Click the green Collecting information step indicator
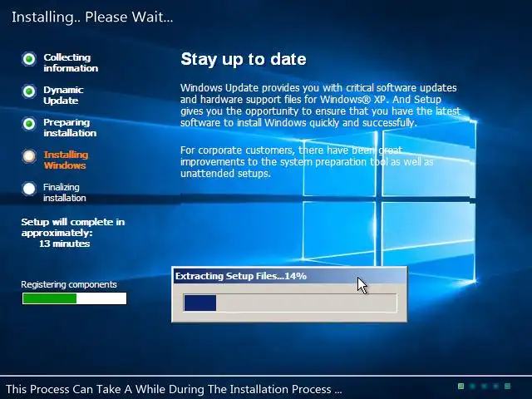The height and width of the screenshot is (399, 532). tap(29, 59)
